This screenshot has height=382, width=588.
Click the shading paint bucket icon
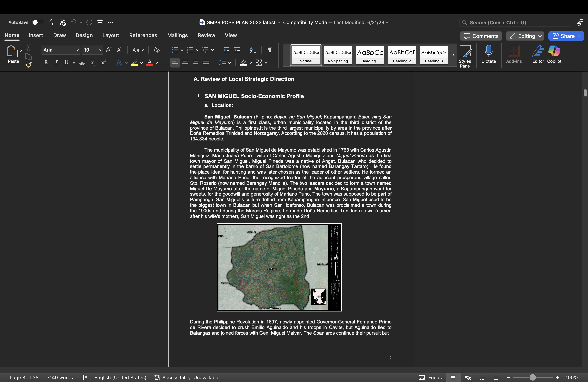point(244,63)
